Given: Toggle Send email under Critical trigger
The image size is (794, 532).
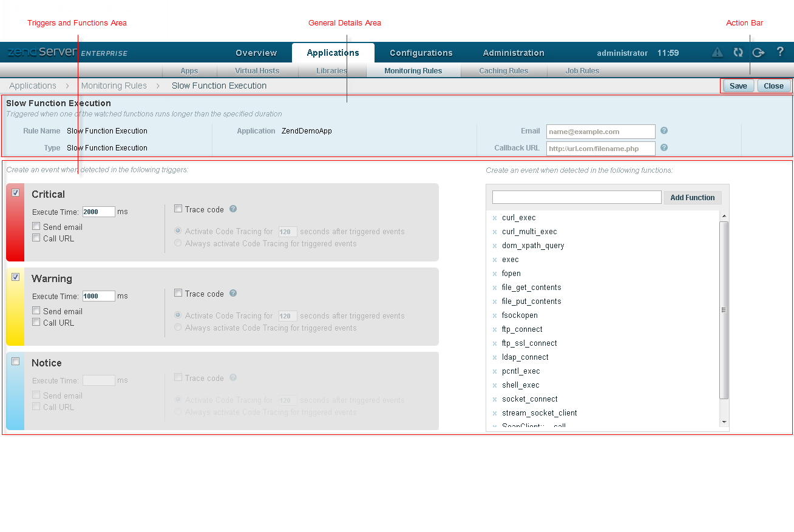Looking at the screenshot, I should 36,227.
